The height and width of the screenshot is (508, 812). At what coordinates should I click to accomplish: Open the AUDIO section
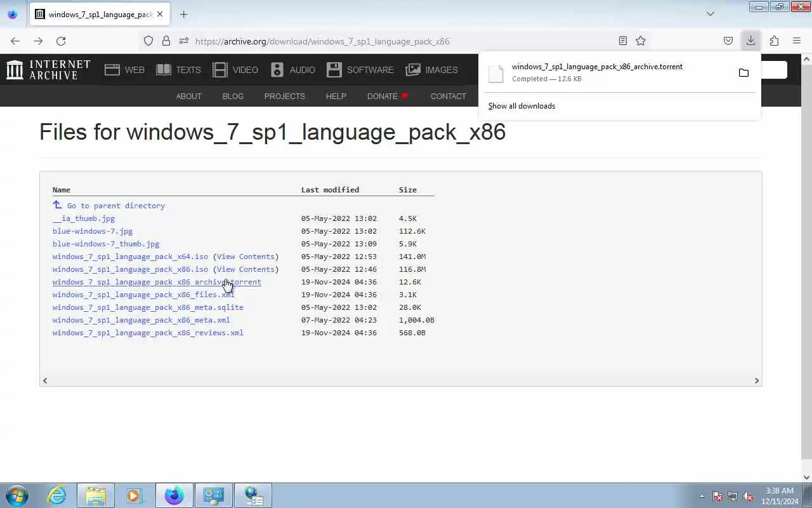click(x=292, y=70)
